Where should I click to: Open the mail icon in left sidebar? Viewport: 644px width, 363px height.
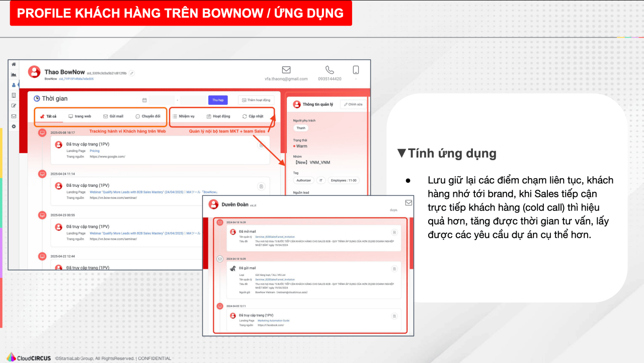[14, 116]
